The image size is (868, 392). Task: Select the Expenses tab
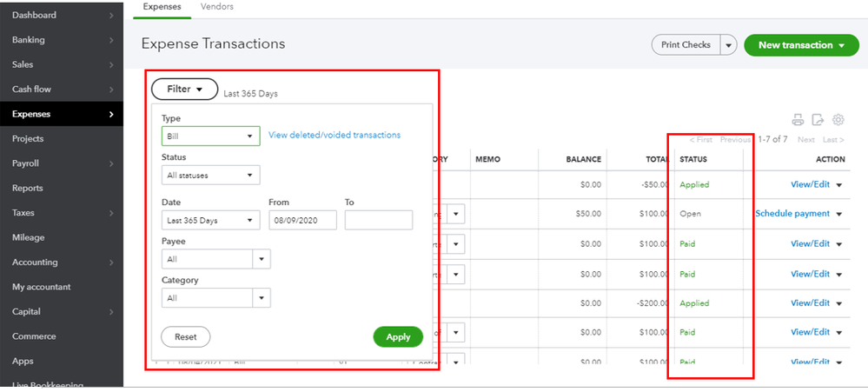coord(162,7)
